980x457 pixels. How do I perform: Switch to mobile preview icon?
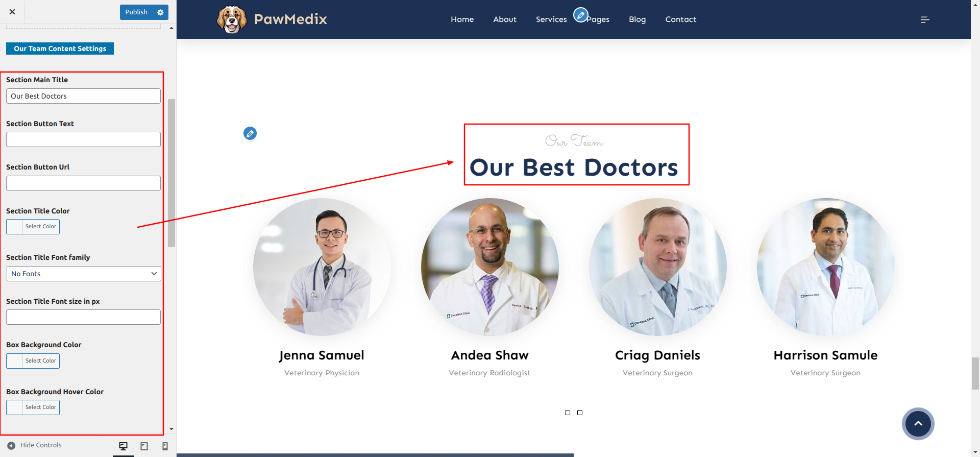(165, 446)
